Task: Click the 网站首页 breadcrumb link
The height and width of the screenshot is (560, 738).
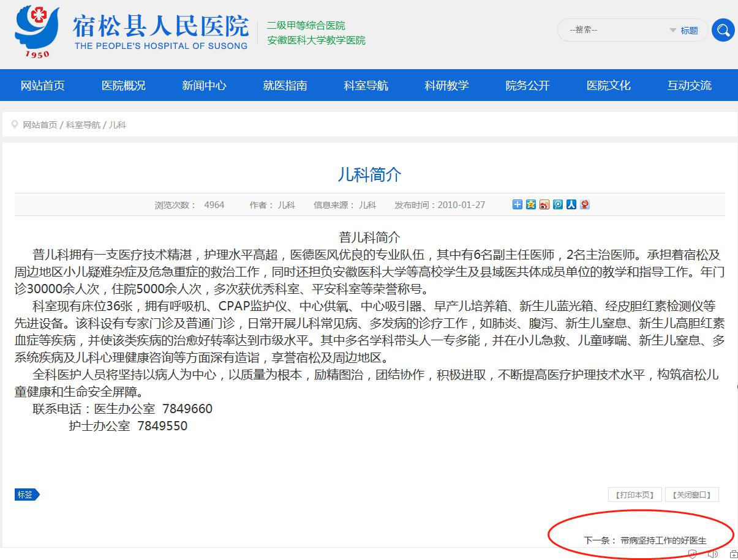Action: [x=40, y=125]
